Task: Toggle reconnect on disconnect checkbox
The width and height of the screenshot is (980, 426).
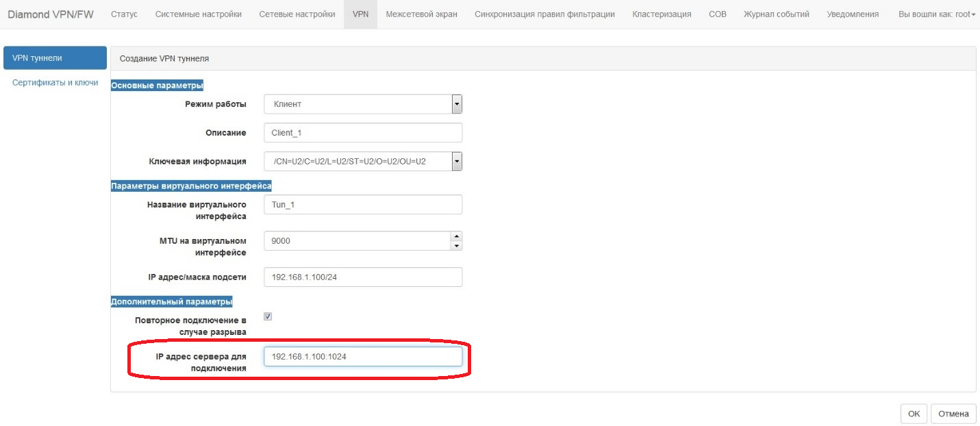Action: pyautogui.click(x=268, y=316)
